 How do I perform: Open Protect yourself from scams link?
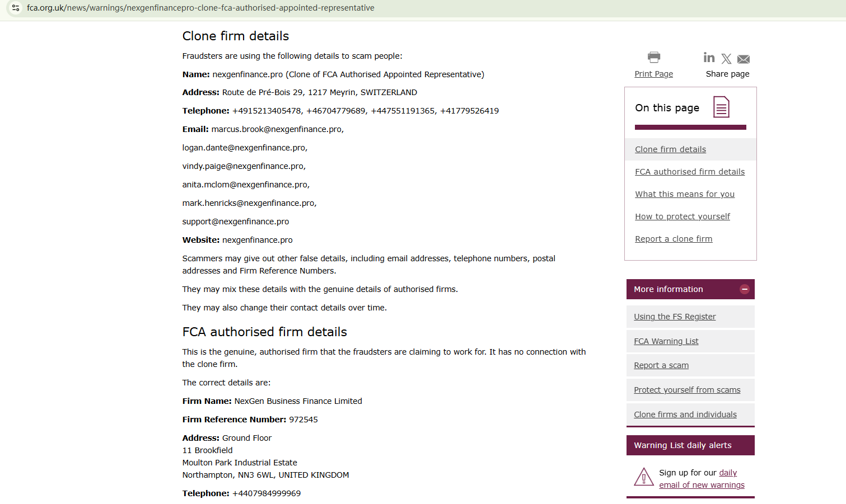[x=687, y=390]
